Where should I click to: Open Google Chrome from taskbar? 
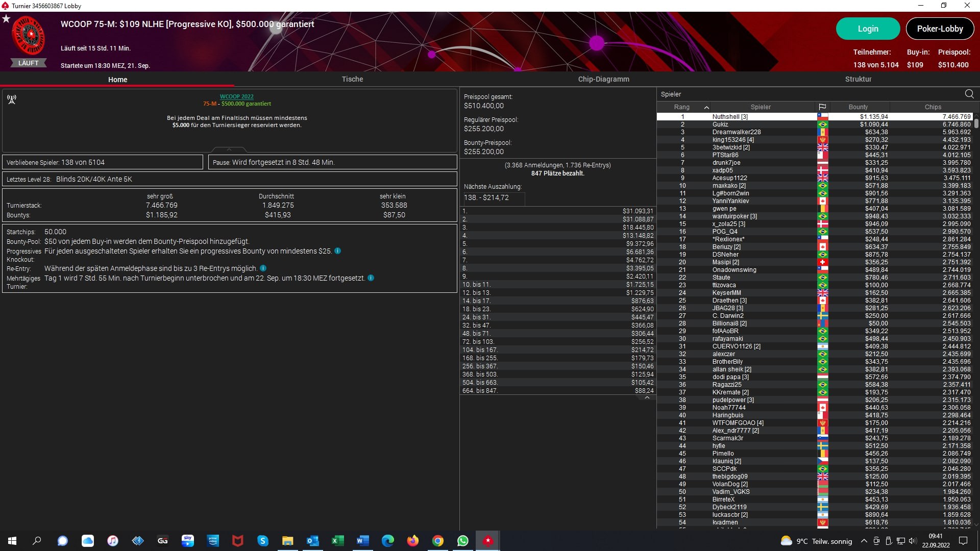pyautogui.click(x=437, y=541)
